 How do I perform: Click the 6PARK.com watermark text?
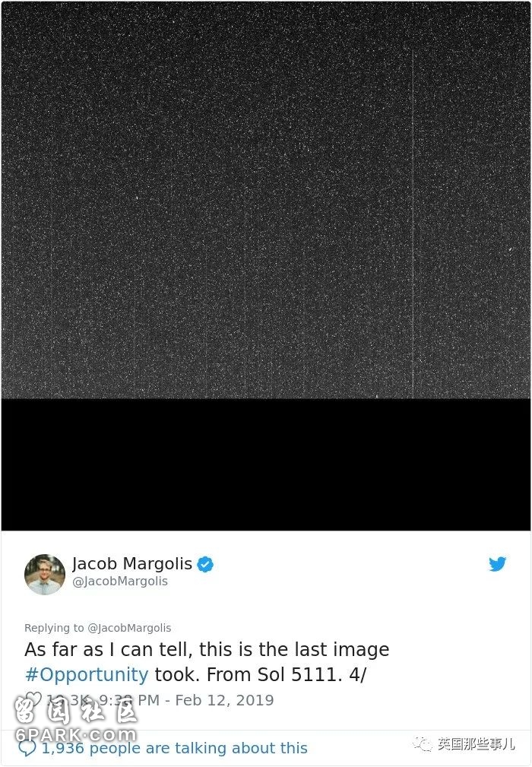coord(76,735)
